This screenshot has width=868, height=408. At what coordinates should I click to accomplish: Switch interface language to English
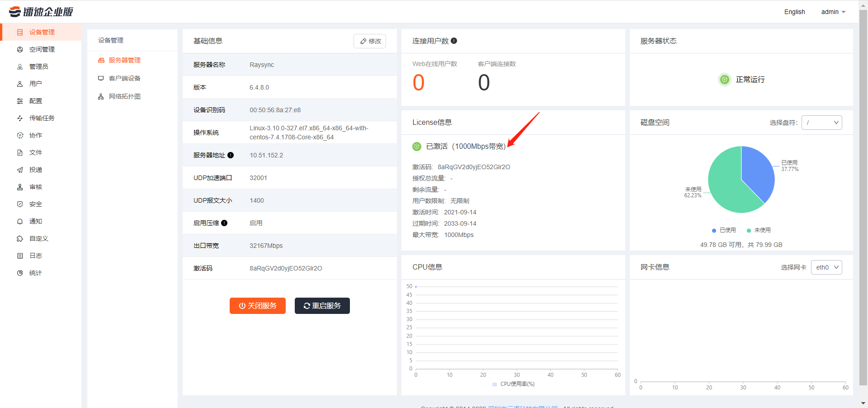click(x=794, y=12)
